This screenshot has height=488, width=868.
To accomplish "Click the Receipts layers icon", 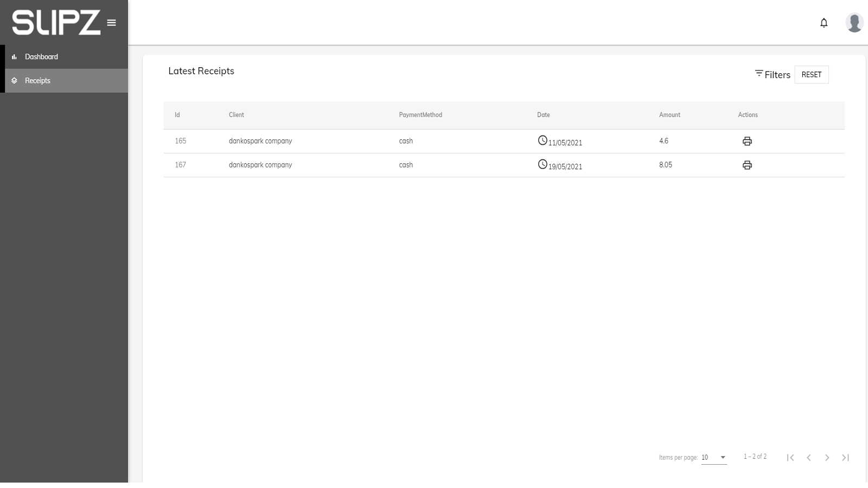I will click(x=14, y=81).
